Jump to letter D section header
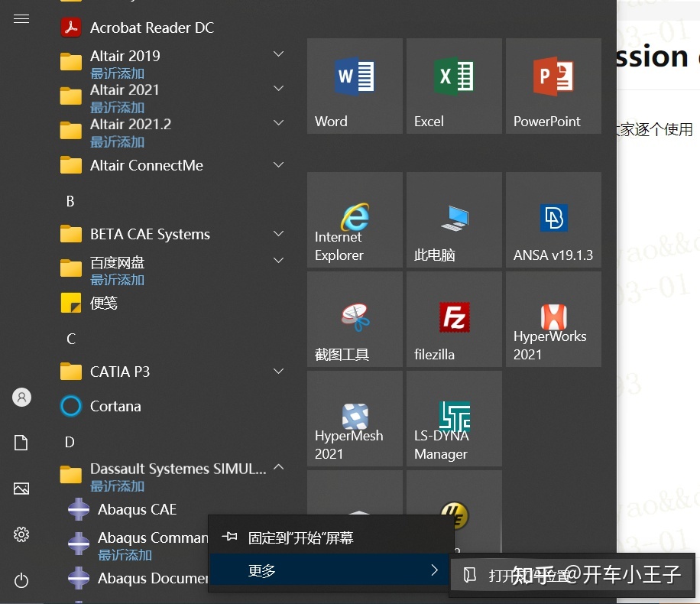 pos(70,442)
